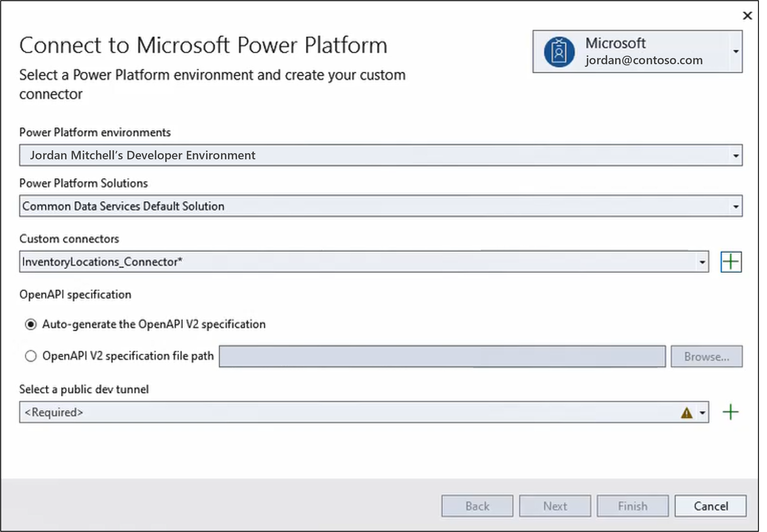Click the Finish button

click(633, 506)
